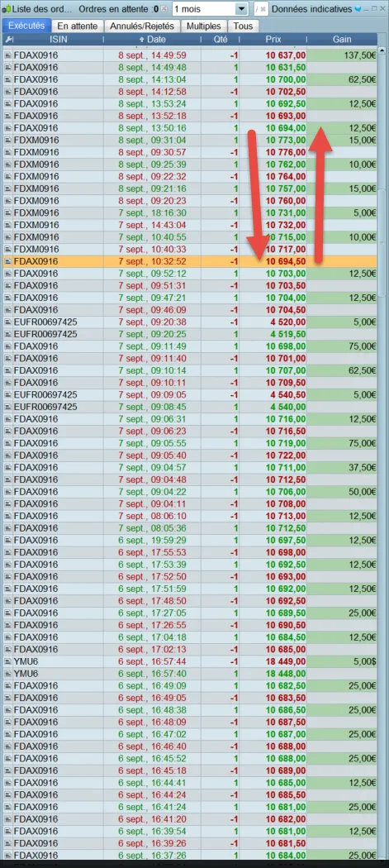Click the row icon of order 6 sept., 16:39:54
Screen dimensions: 389x868
tap(7, 832)
